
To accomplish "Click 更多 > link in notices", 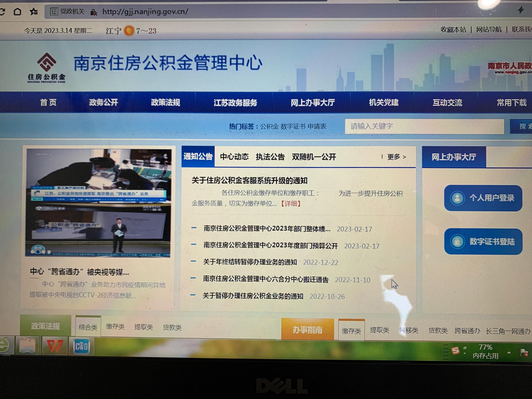I will click(x=397, y=157).
